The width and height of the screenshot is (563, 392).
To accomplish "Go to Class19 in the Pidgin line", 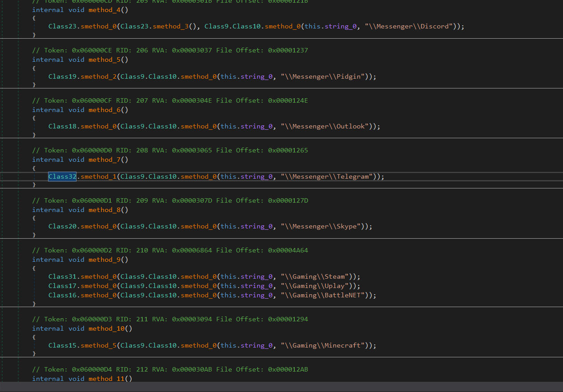I will coord(62,76).
